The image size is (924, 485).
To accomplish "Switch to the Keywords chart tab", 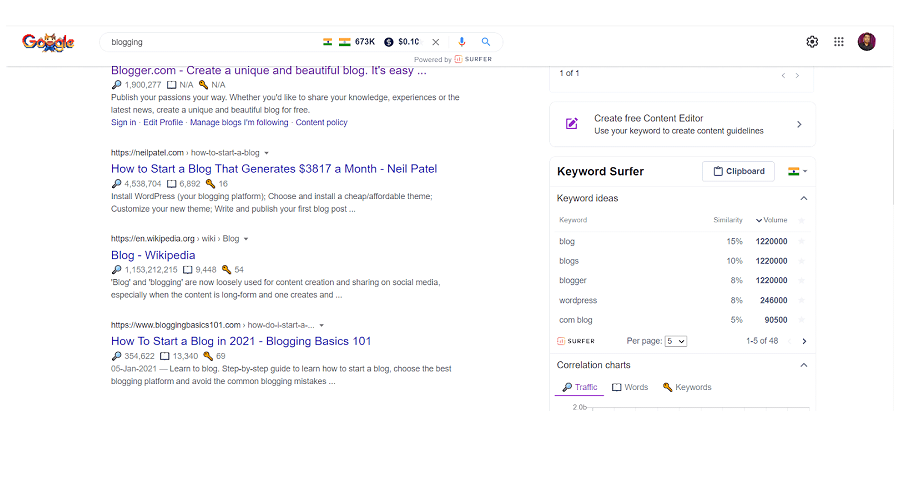I will pos(687,387).
